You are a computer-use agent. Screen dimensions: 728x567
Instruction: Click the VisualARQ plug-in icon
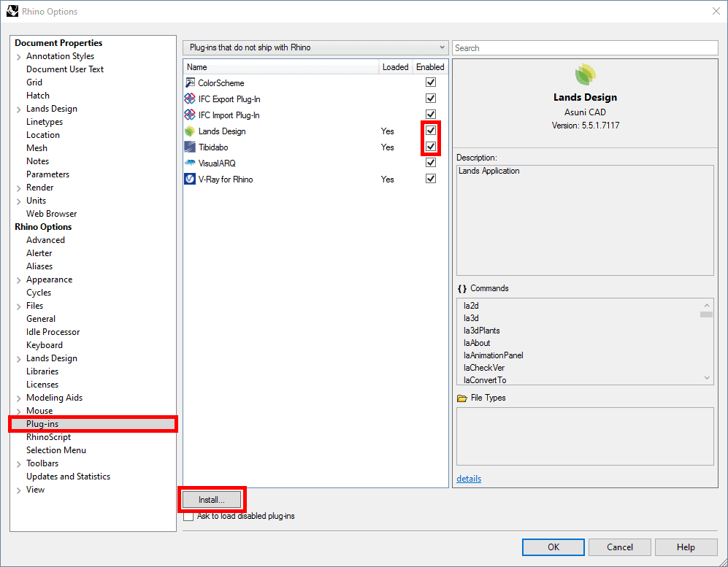(x=190, y=163)
